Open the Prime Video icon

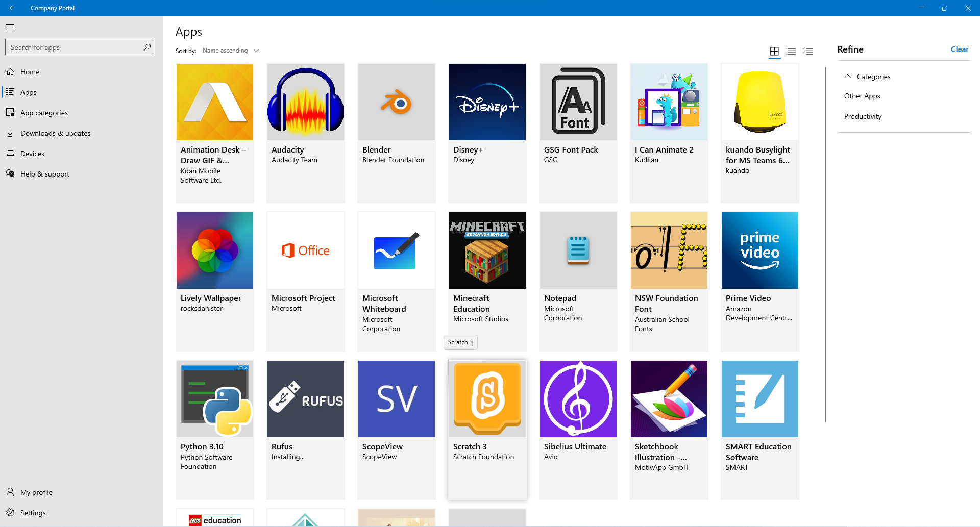pos(760,250)
